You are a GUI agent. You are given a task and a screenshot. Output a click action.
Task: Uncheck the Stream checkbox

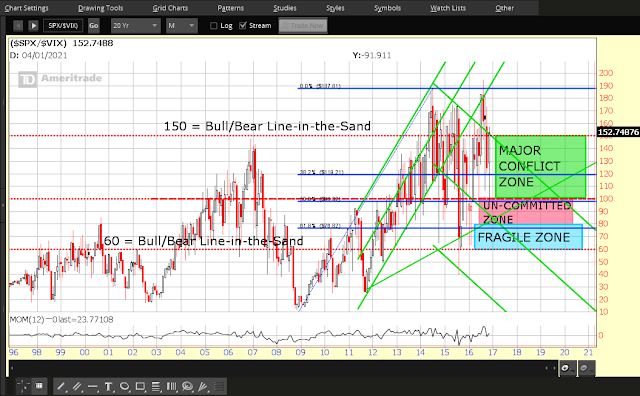[x=243, y=26]
